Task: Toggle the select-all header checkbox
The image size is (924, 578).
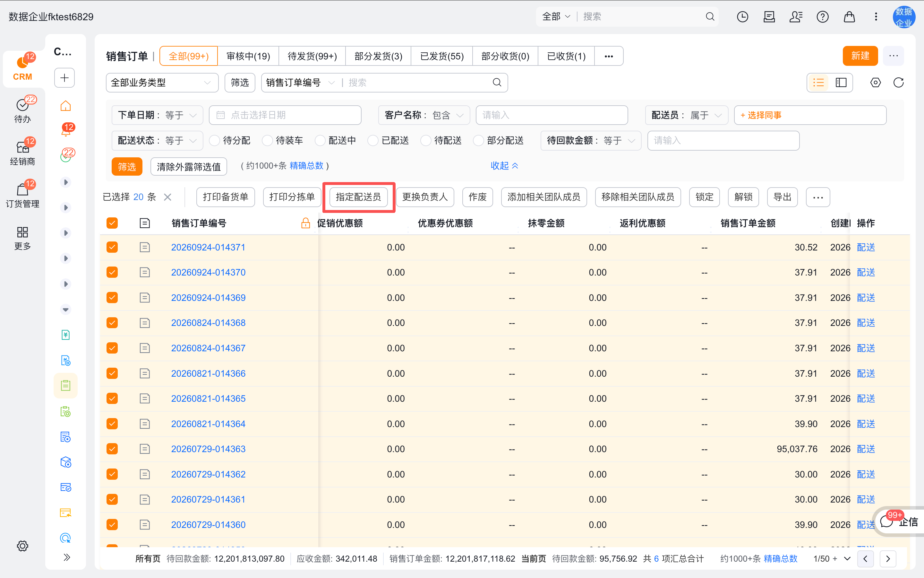Action: coord(112,223)
